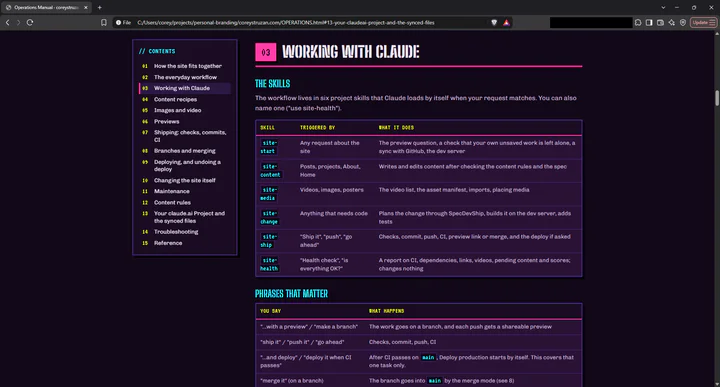720x387 pixels.
Task: Click the browser forward arrow
Action: [18, 22]
